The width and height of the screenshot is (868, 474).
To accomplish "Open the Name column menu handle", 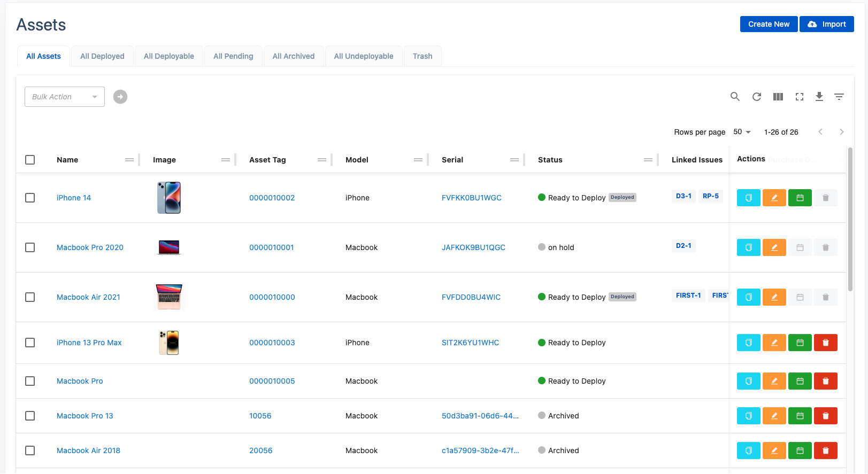I will (x=129, y=160).
